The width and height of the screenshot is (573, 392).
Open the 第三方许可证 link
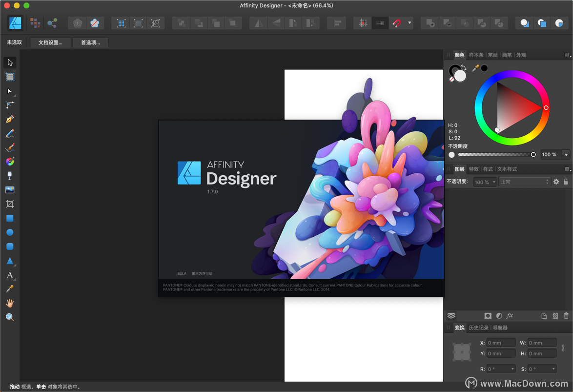point(202,273)
